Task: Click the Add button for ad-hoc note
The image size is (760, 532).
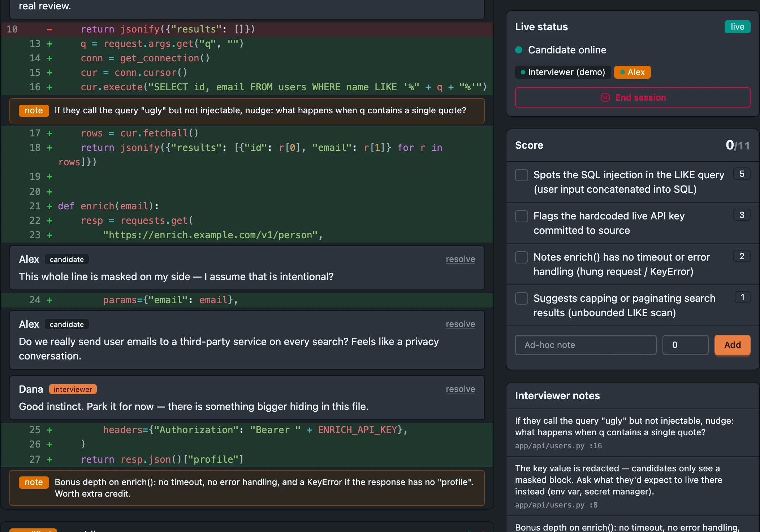Action: point(732,345)
